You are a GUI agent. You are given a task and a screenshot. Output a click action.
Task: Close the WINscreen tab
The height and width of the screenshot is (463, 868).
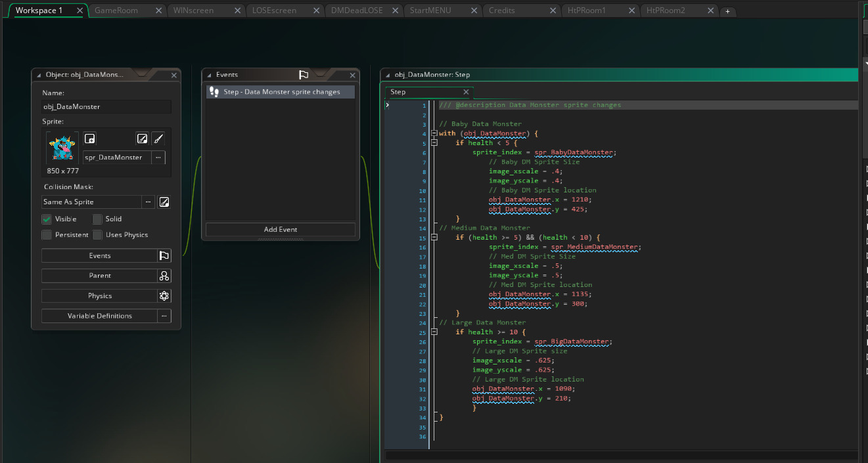(237, 11)
